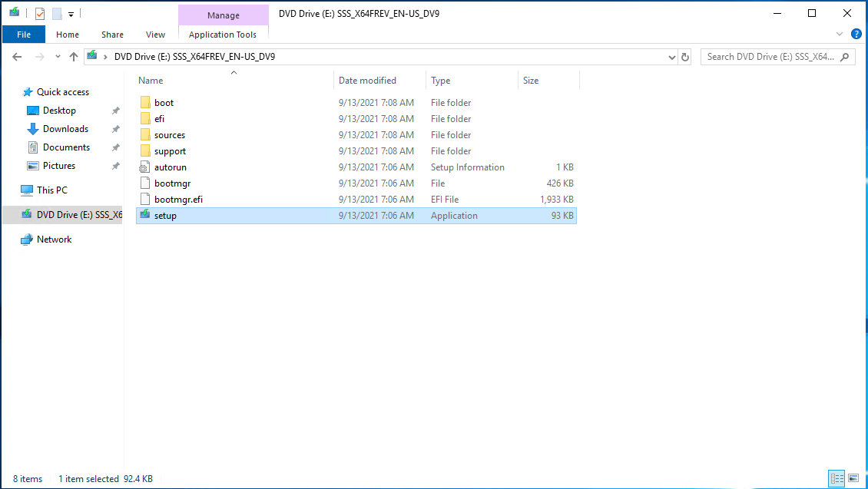Go forward with the Forward arrow
Image resolution: width=868 pixels, height=489 pixels.
tap(39, 57)
